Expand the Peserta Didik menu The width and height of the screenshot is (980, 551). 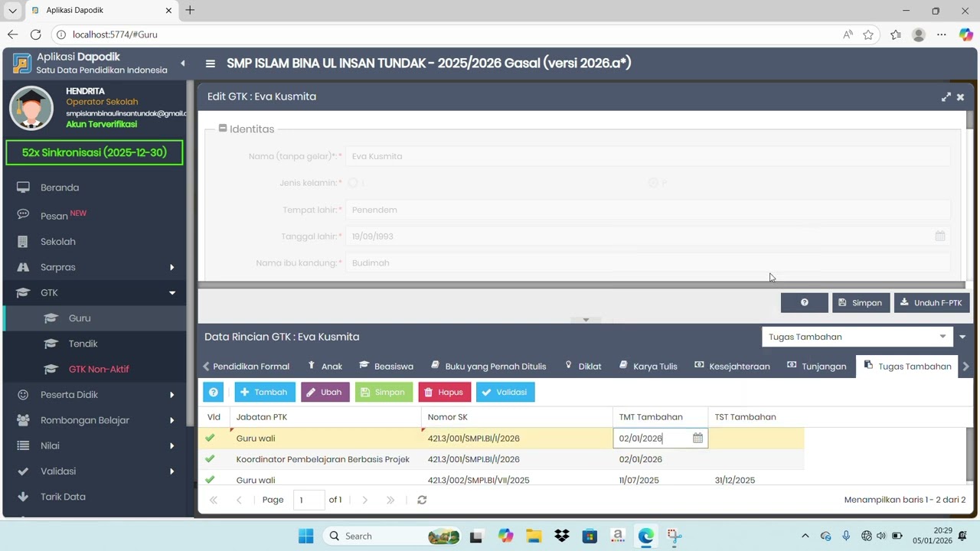[x=96, y=395]
